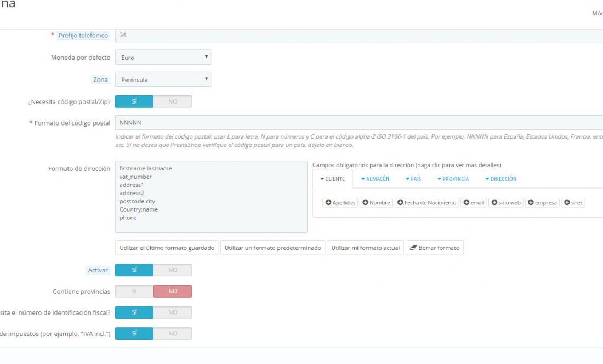The height and width of the screenshot is (364, 603).
Task: Add the empresa field tag
Action: [542, 203]
